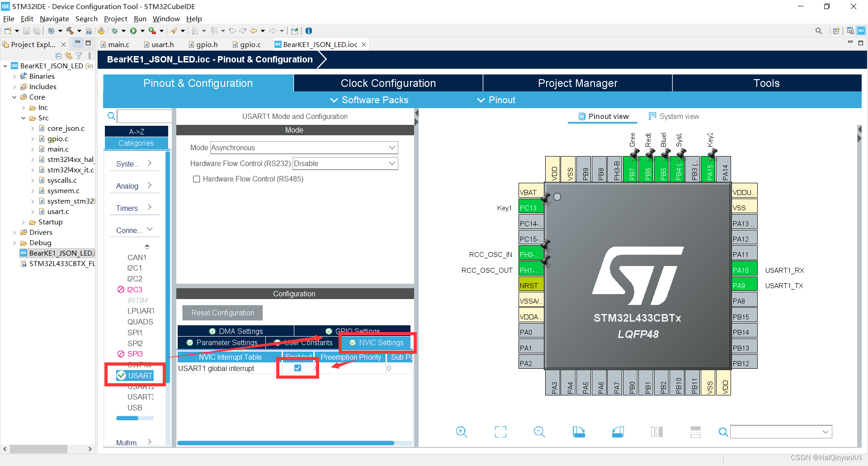Expand the Timers category
This screenshot has height=466, width=868.
coord(134,208)
